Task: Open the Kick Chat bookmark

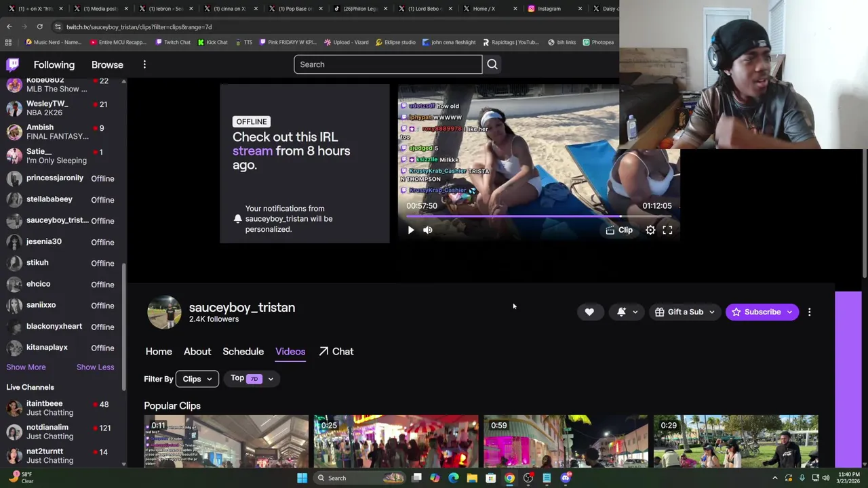Action: coord(212,42)
